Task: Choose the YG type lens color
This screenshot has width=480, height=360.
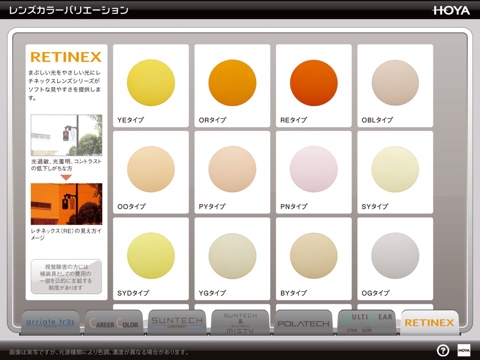Action: coord(232,259)
